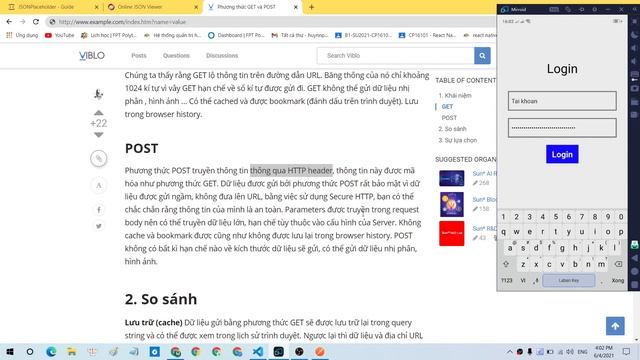640x360 pixels.
Task: Click the Search Viblo input box
Action: coord(396,56)
